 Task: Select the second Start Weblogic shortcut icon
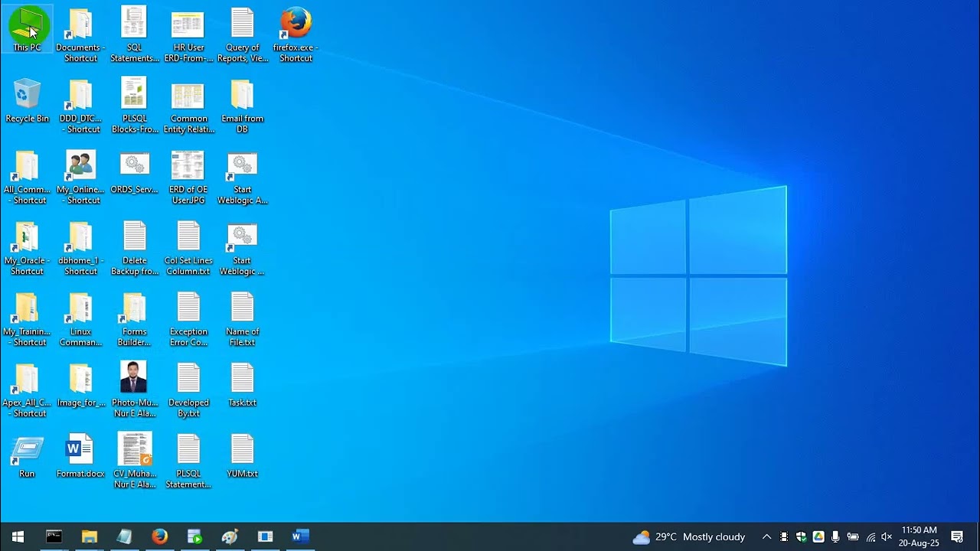pyautogui.click(x=243, y=249)
